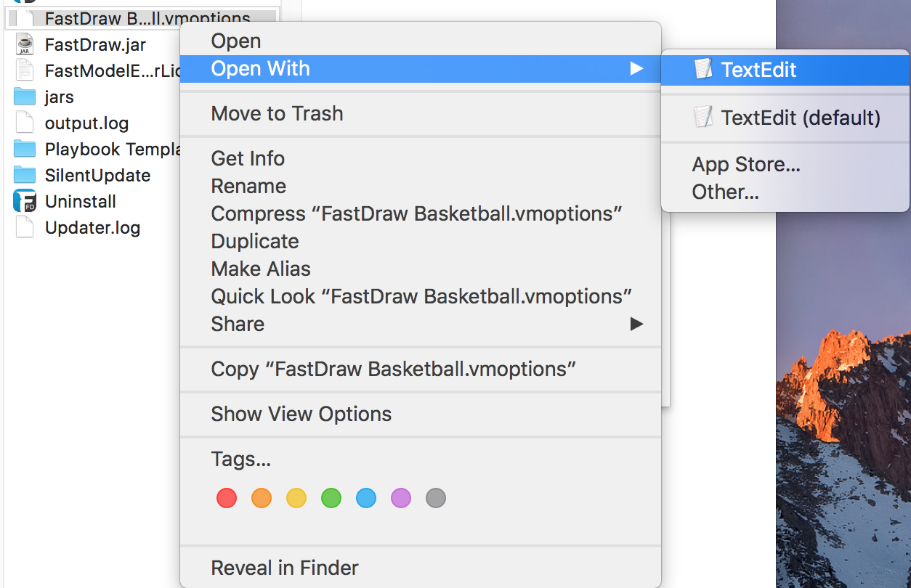
Task: Click the FastModelE license file icon
Action: click(x=25, y=70)
